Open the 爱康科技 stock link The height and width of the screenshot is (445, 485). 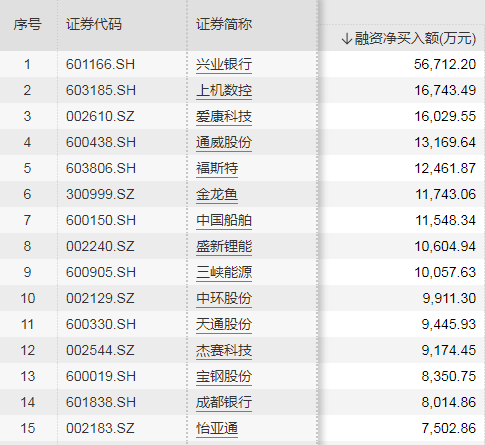[224, 116]
